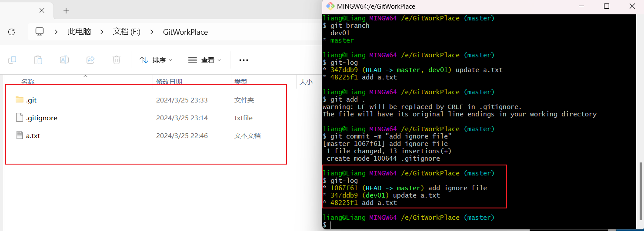Click '[master 1067f61] add ignore file' line

click(385, 144)
